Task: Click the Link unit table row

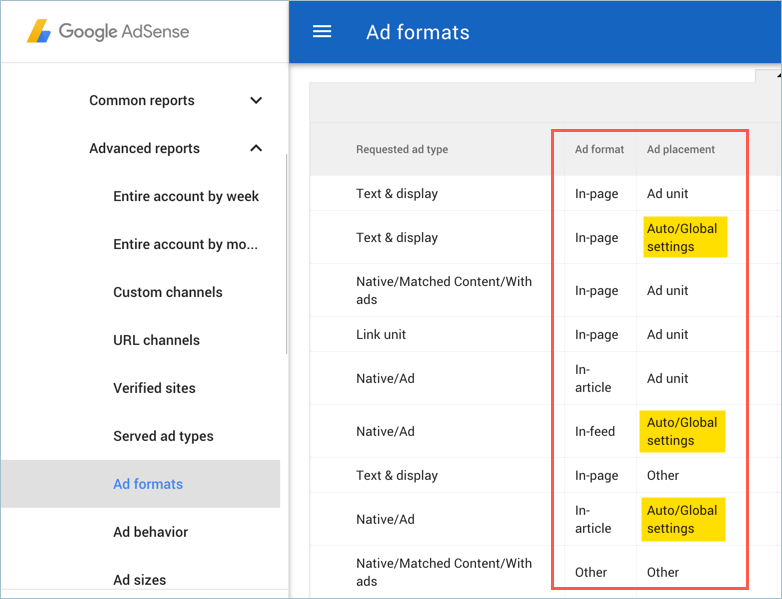Action: point(381,334)
